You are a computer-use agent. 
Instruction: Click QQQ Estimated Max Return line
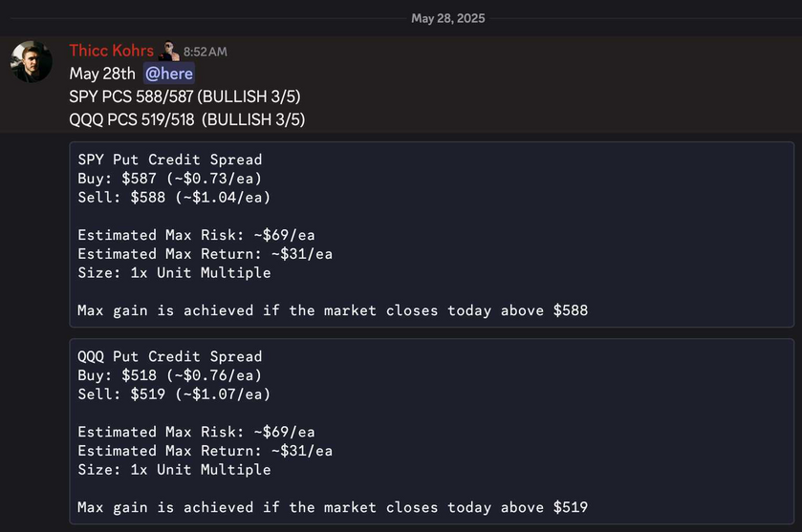tap(206, 451)
